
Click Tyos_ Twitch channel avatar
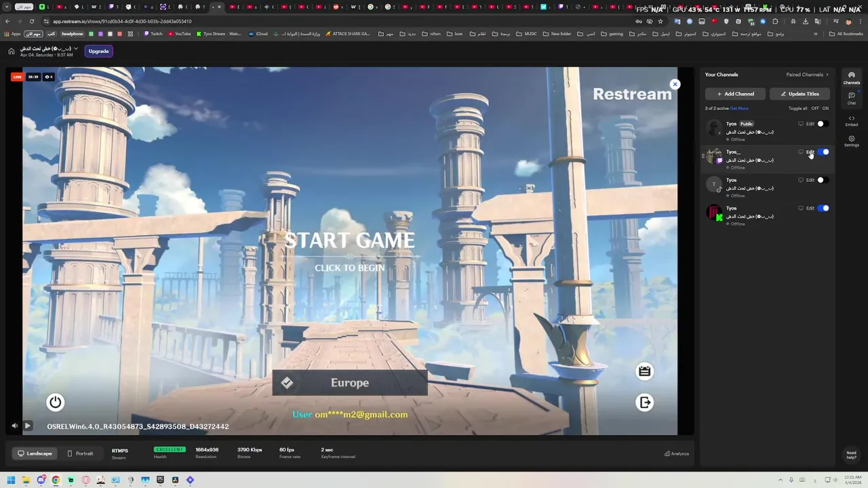point(714,156)
